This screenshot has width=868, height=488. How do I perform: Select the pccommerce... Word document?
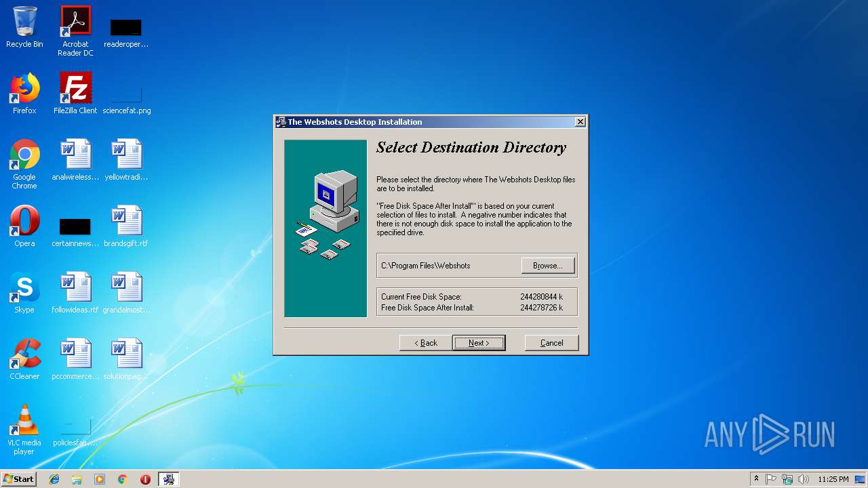75,359
